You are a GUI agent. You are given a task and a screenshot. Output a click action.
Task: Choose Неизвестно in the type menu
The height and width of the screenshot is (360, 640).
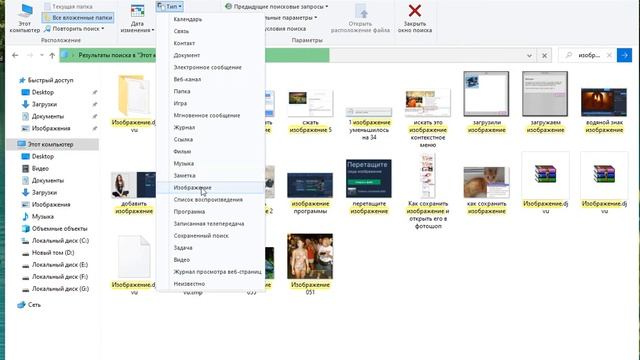tap(211, 284)
